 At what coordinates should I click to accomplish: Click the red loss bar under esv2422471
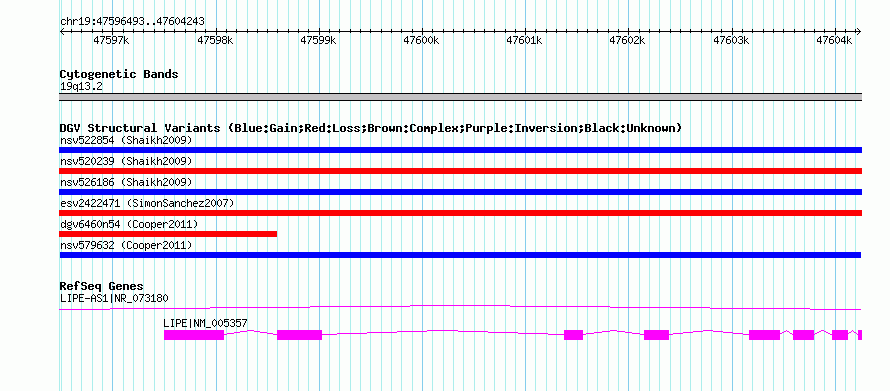(460, 213)
